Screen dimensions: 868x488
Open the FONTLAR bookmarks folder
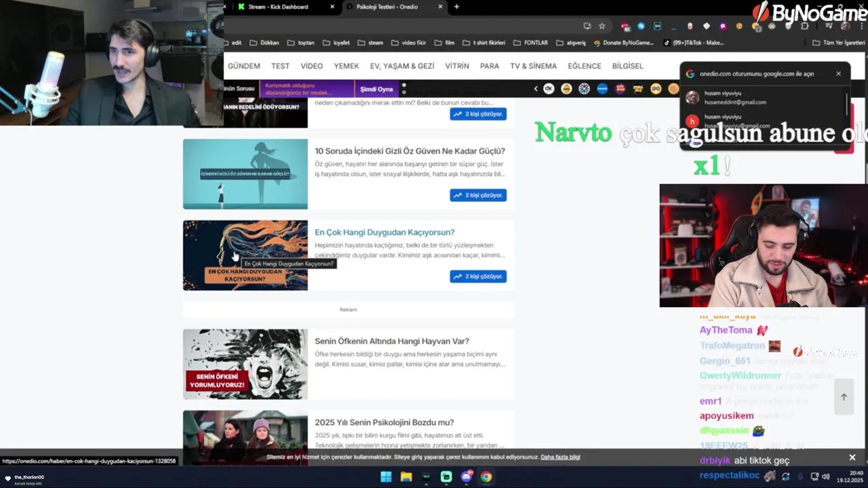(531, 43)
